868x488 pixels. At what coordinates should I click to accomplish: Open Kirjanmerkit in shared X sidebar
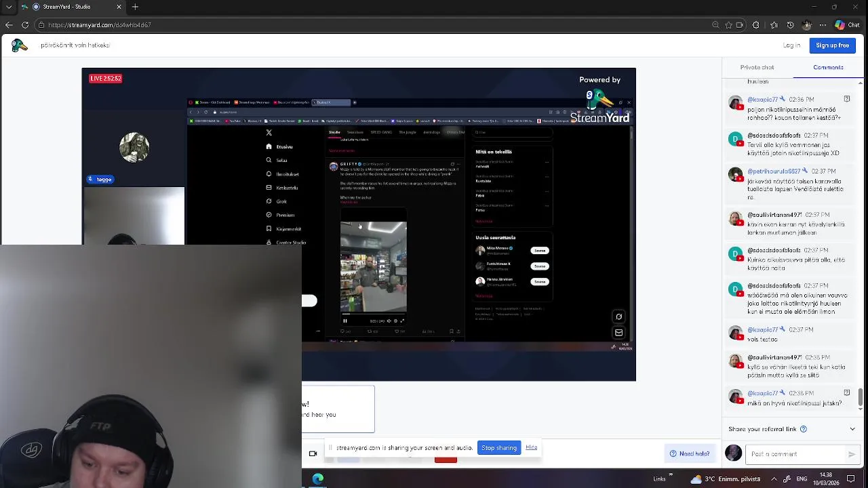283,228
